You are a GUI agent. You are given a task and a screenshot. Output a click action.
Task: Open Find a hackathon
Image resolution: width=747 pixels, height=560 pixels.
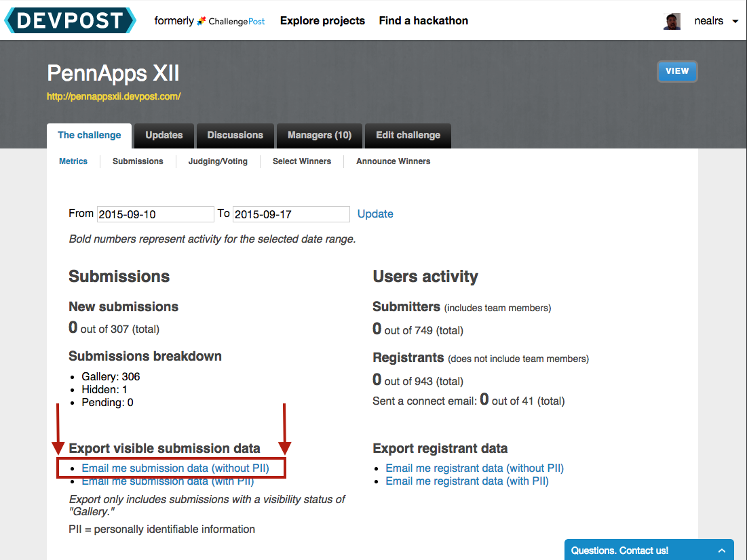423,21
